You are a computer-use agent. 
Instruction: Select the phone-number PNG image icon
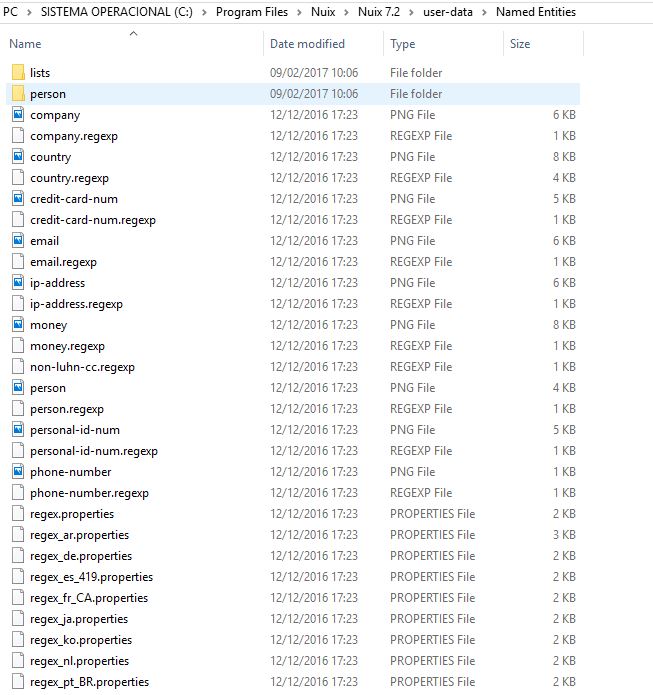[18, 472]
